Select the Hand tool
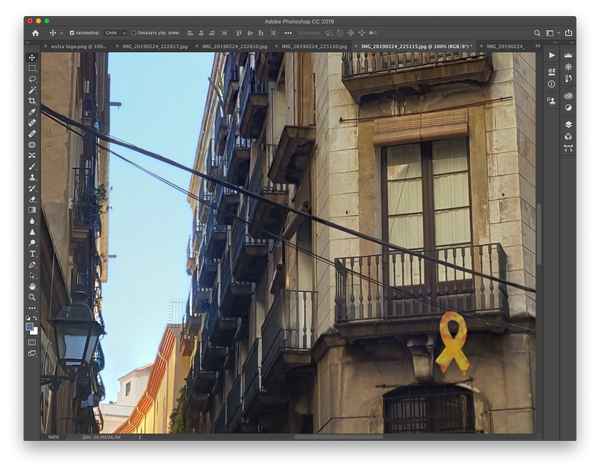Viewport: 600px width, 472px height. [32, 286]
